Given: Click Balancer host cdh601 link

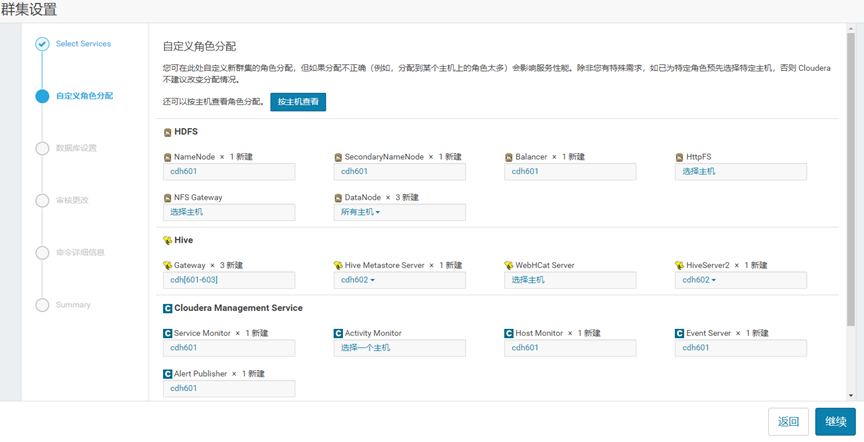Looking at the screenshot, I should (525, 172).
